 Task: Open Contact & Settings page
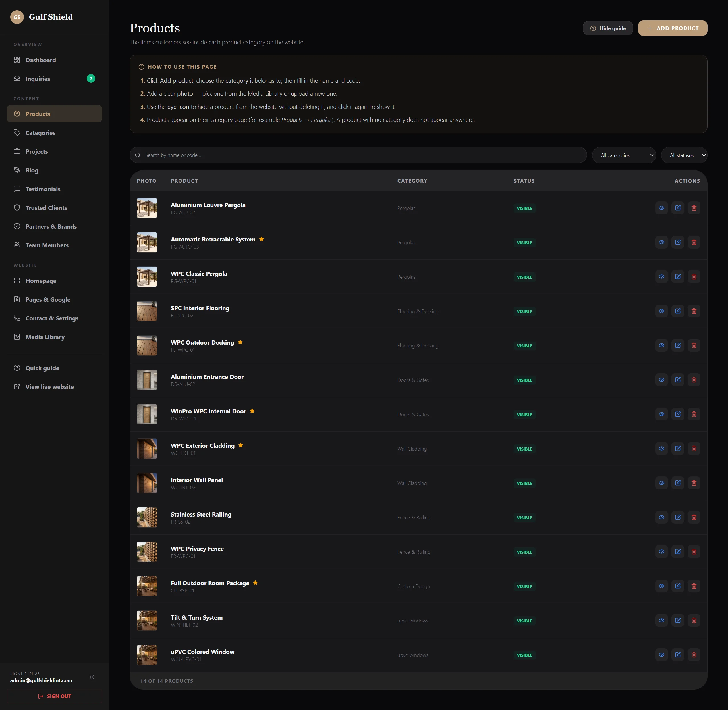[55, 318]
